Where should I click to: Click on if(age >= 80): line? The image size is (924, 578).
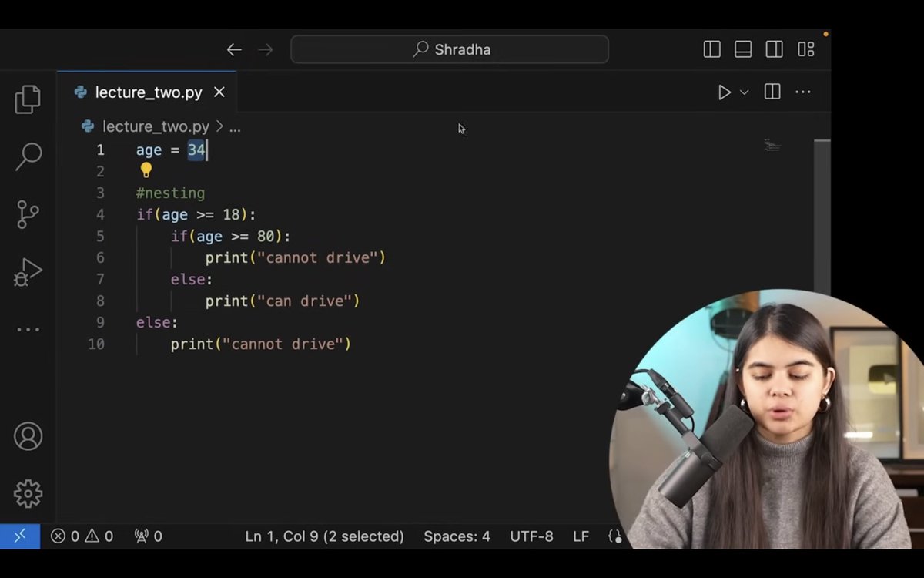[x=231, y=236]
